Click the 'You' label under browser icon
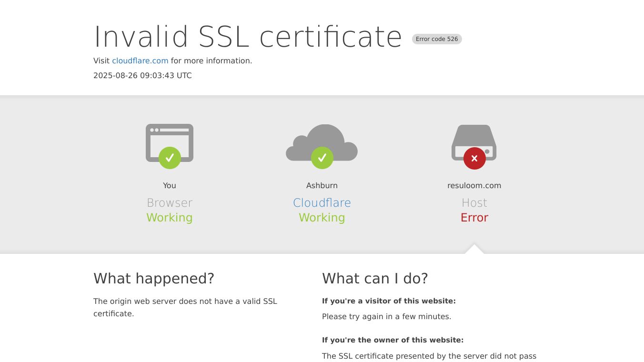Screen dimensions: 644x362 click(x=170, y=186)
